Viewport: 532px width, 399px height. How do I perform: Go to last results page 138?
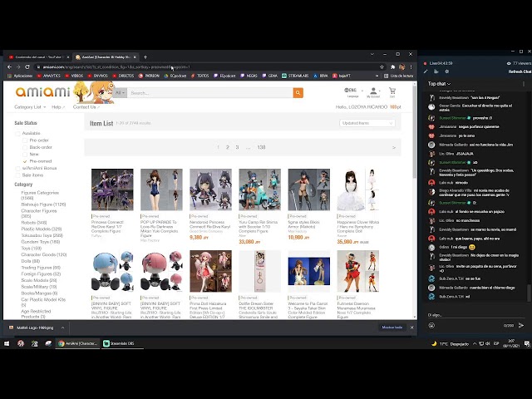pos(261,147)
